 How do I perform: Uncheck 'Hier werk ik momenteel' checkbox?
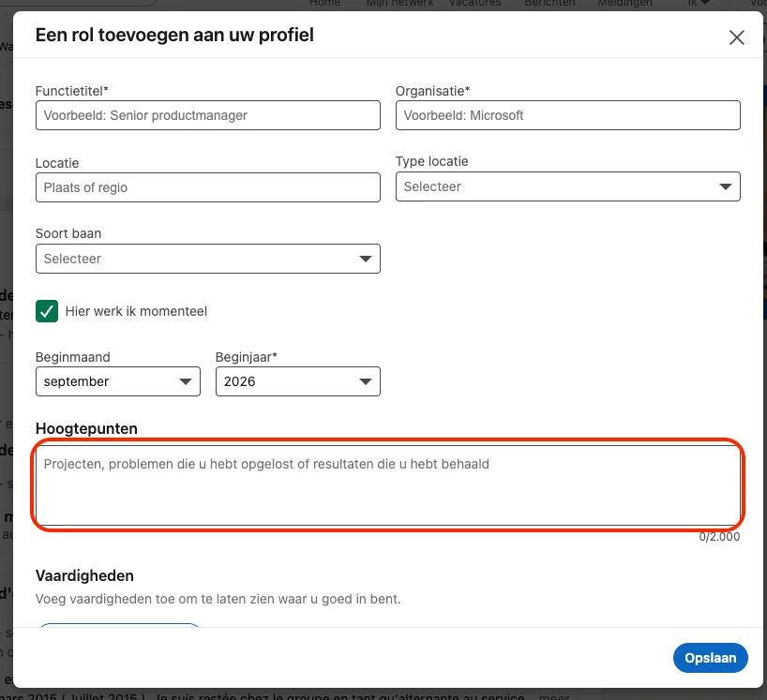(47, 311)
